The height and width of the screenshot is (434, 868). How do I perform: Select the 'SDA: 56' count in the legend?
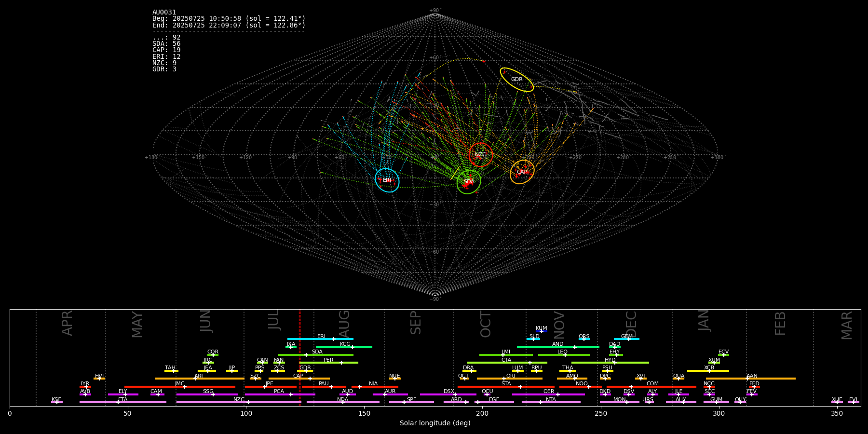166,44
